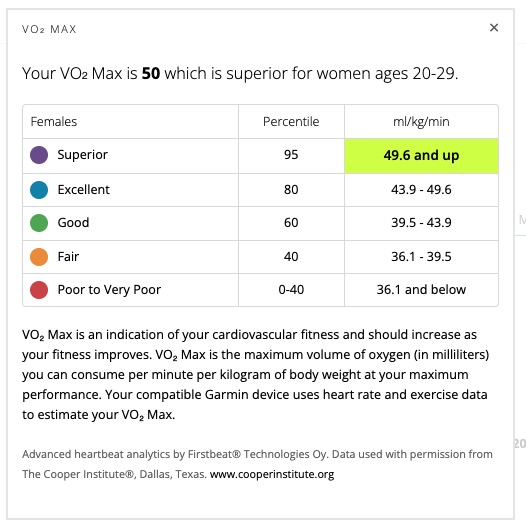
Task: Click the ml/kg/min column header
Action: click(421, 121)
